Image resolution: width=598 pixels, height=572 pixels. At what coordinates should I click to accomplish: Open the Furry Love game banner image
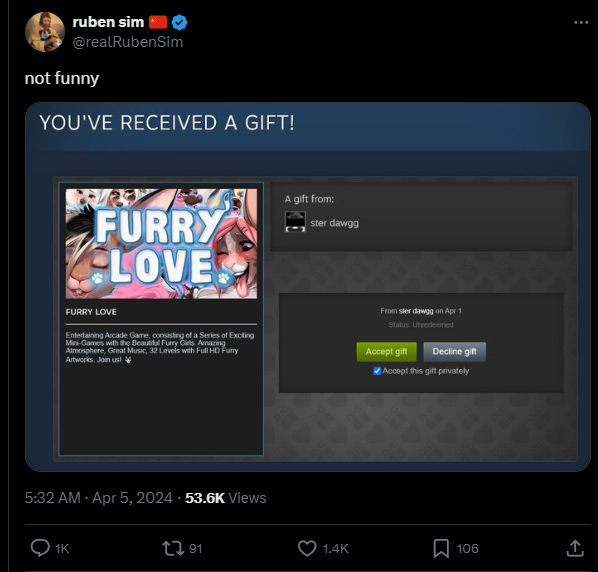coord(161,244)
